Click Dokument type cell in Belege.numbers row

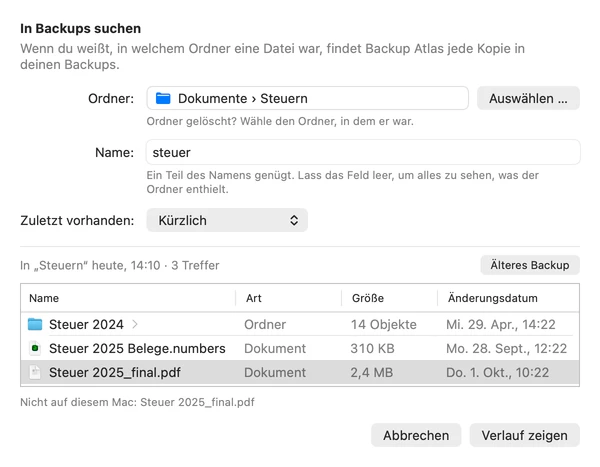click(275, 348)
